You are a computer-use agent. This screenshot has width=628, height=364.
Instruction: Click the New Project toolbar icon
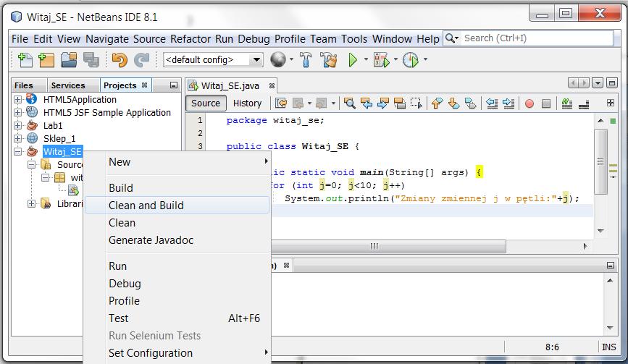[x=46, y=60]
